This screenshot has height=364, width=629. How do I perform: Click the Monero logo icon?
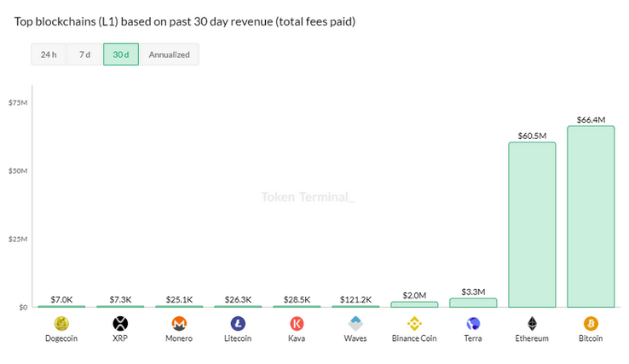(179, 324)
